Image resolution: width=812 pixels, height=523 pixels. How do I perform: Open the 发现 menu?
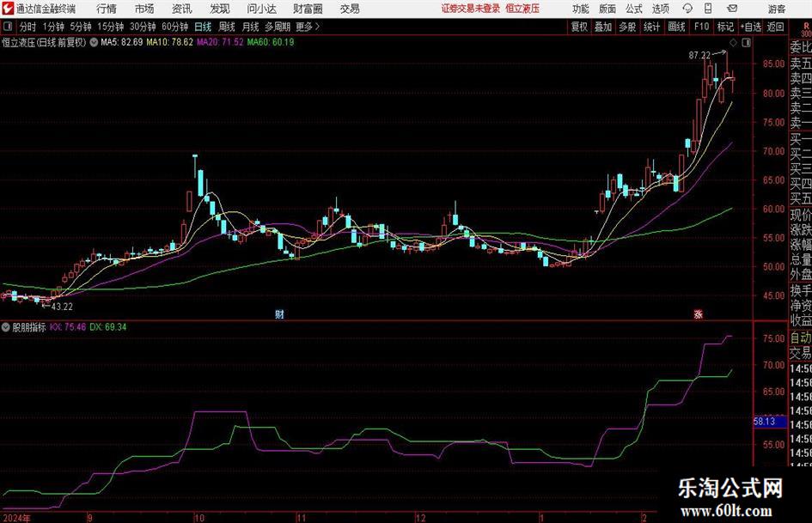coord(220,9)
